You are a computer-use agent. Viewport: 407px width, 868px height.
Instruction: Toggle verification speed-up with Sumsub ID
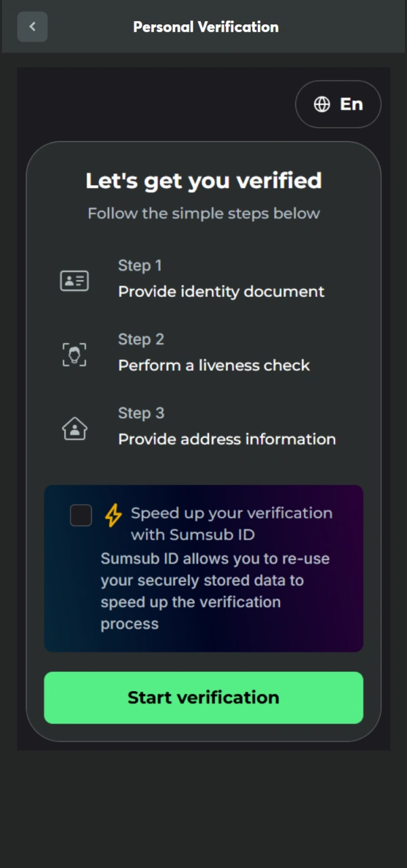click(81, 515)
